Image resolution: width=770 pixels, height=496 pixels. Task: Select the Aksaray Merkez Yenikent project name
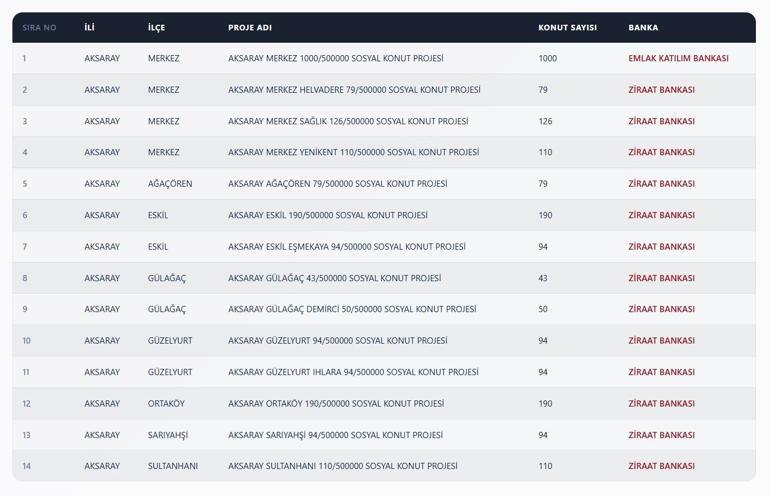[x=353, y=153]
